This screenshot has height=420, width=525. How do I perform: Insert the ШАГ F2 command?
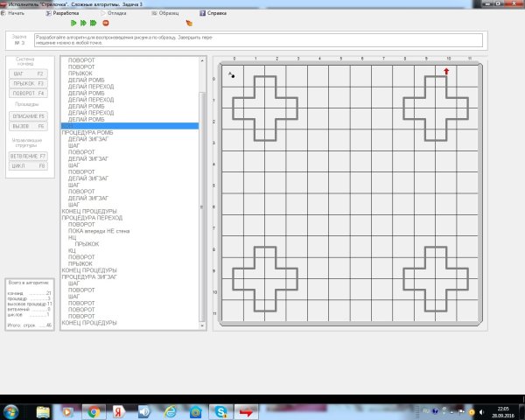click(28, 73)
